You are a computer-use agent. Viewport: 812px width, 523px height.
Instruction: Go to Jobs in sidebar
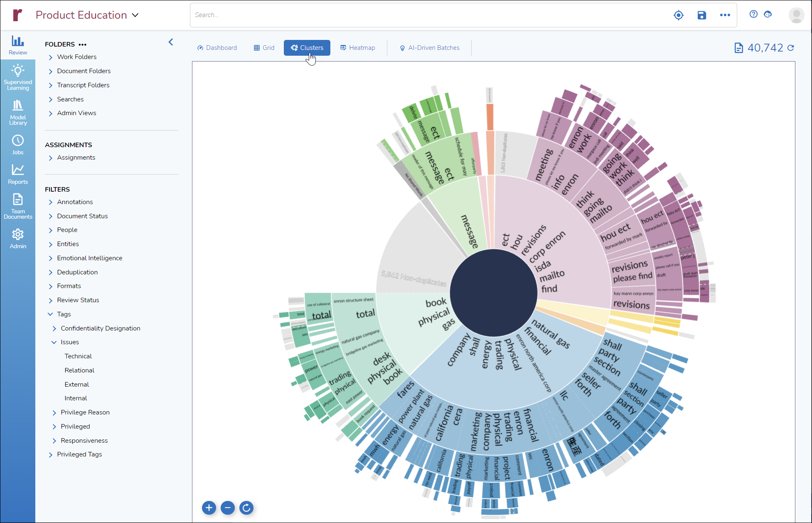coord(18,144)
